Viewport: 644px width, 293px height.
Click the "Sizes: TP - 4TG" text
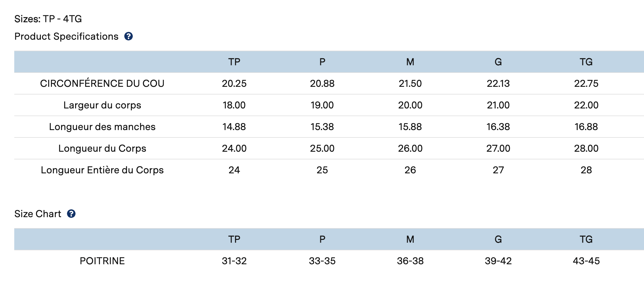[x=48, y=19]
